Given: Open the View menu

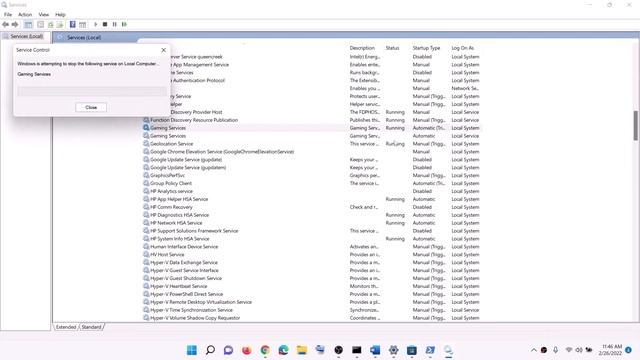Looking at the screenshot, I should click(x=44, y=14).
